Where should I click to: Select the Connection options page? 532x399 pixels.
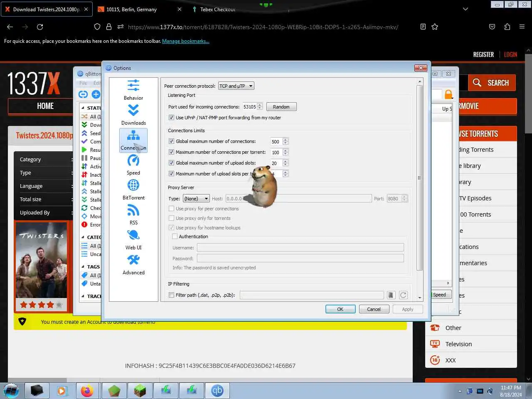click(133, 140)
